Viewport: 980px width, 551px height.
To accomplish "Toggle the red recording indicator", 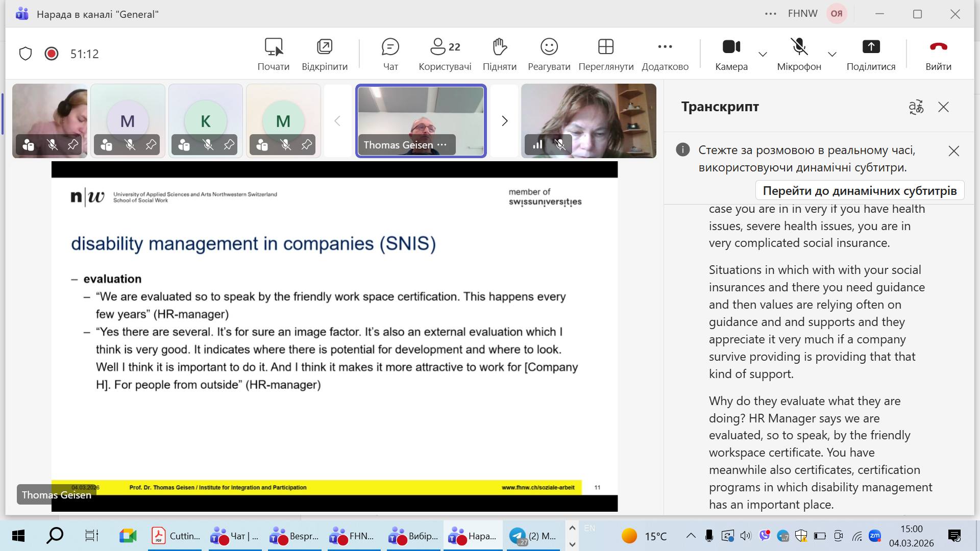I will coord(52,54).
